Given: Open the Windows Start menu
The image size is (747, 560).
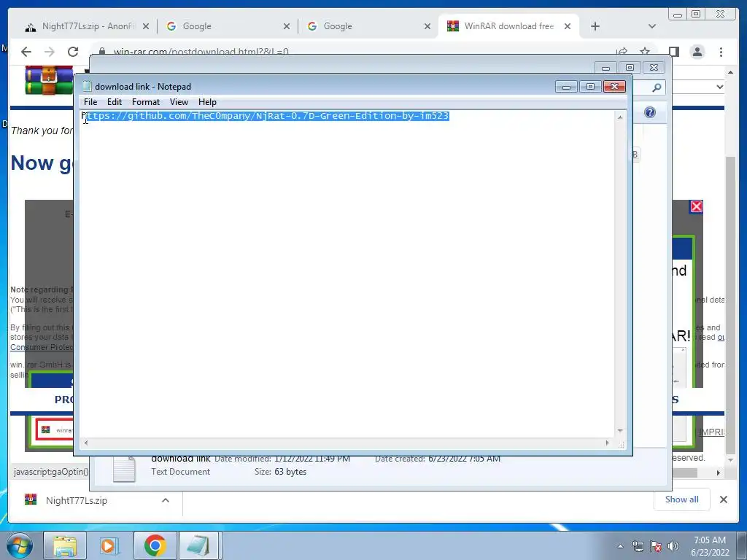Looking at the screenshot, I should point(19,545).
